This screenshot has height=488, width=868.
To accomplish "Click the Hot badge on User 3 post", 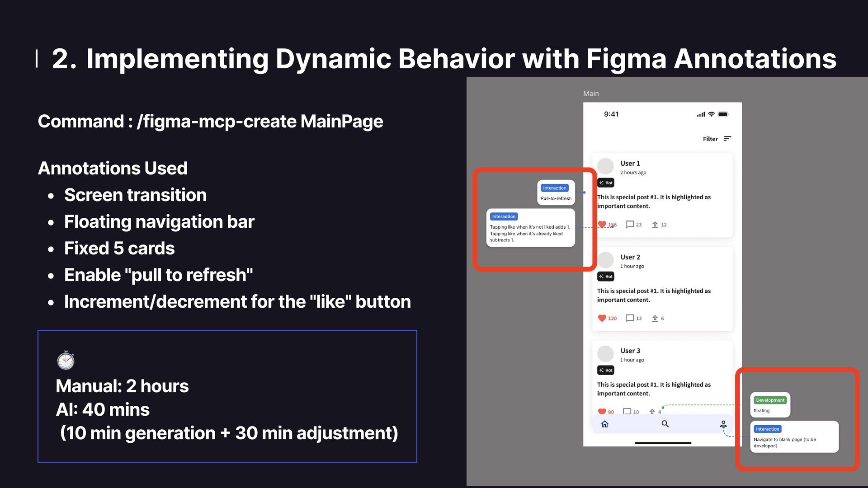I will coord(606,370).
